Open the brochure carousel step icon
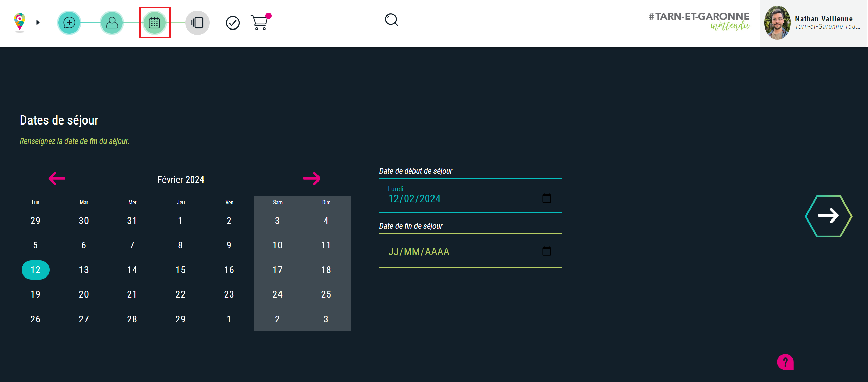The image size is (868, 382). tap(197, 23)
